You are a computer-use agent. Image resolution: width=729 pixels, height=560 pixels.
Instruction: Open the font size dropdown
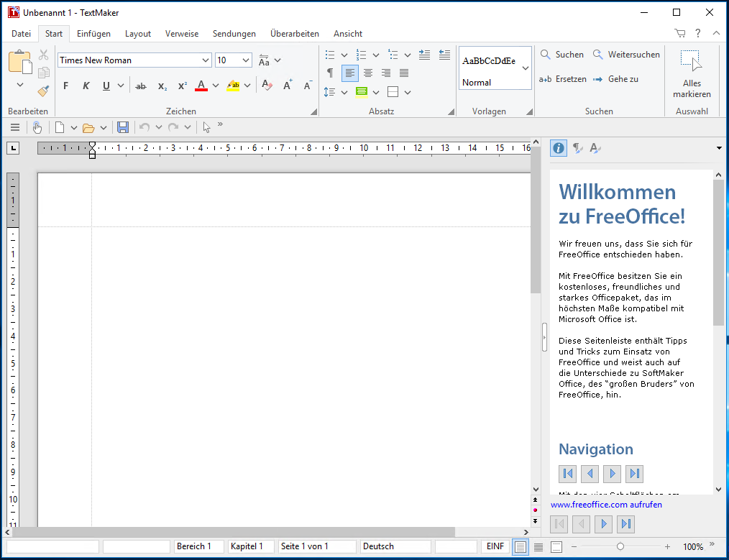click(246, 60)
